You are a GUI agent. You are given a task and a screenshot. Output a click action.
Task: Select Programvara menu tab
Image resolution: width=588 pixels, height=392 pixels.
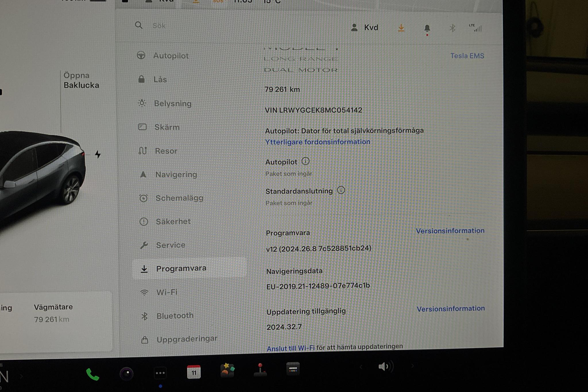(181, 268)
